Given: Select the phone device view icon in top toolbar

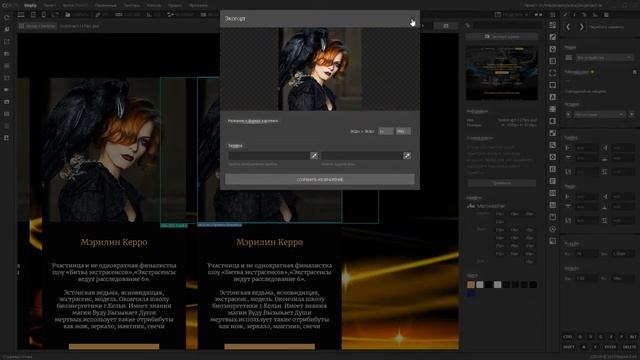Looking at the screenshot, I should pos(44,15).
